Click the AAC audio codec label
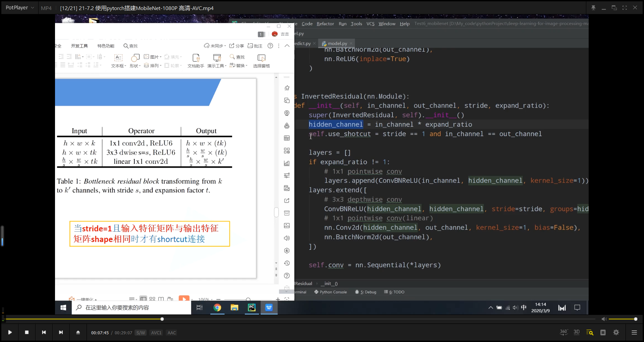The height and width of the screenshot is (342, 644). tap(172, 333)
